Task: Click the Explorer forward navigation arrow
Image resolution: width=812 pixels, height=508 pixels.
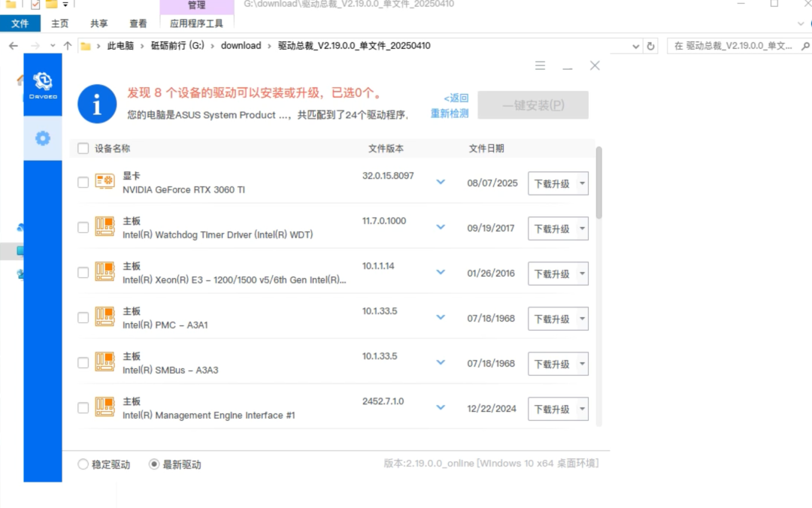Action: (x=35, y=46)
